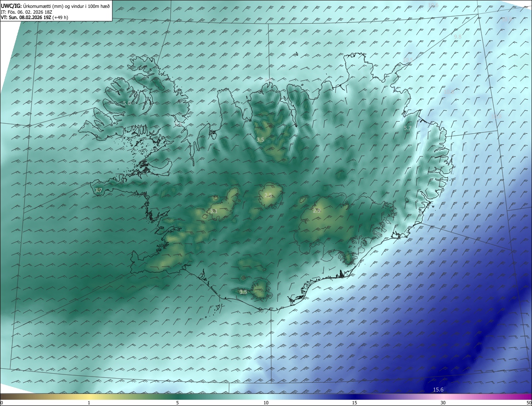Click the 3.1 value on Langjökull glacier
The height and width of the screenshot is (406, 532).
click(x=214, y=211)
